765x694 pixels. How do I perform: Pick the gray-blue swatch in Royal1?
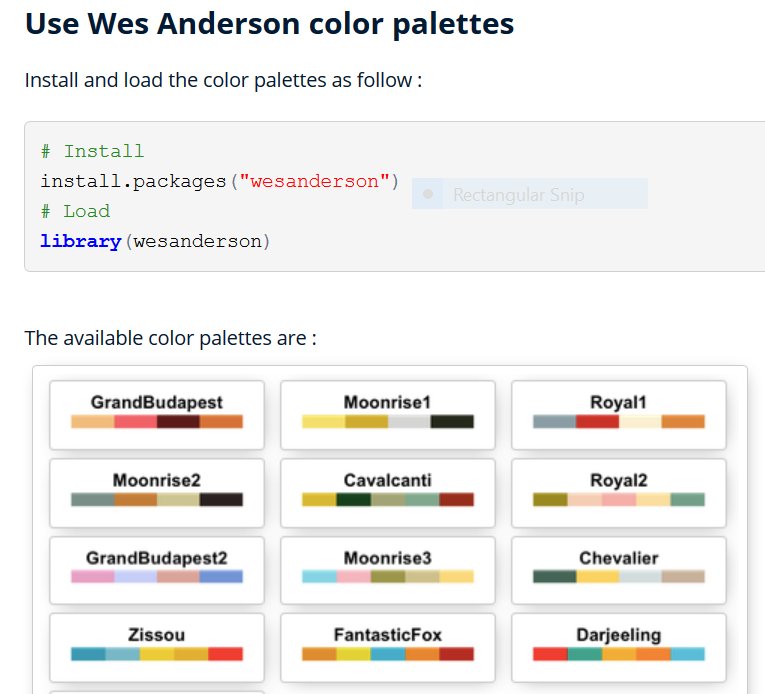(x=554, y=421)
